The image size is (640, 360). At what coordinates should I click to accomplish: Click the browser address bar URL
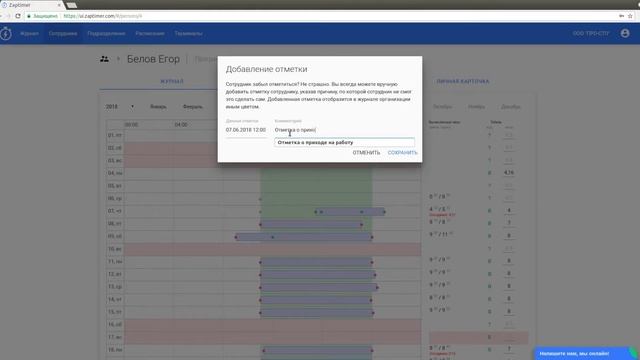103,16
